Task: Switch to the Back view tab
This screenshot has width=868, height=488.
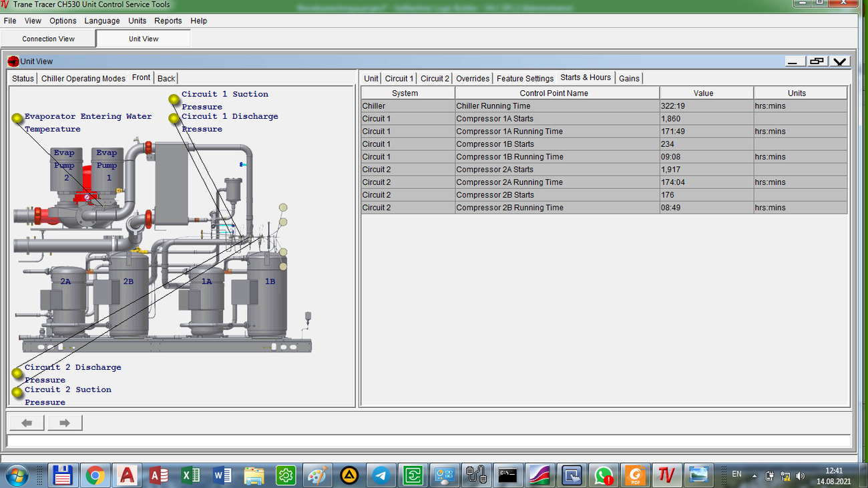Action: (166, 79)
